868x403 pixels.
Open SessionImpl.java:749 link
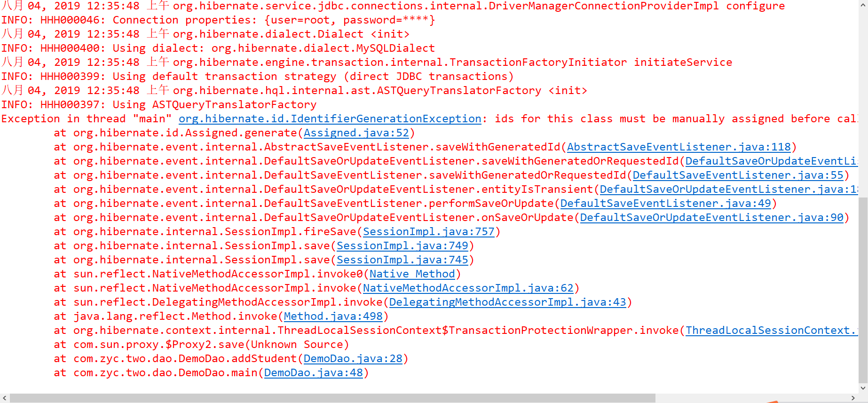[402, 245]
